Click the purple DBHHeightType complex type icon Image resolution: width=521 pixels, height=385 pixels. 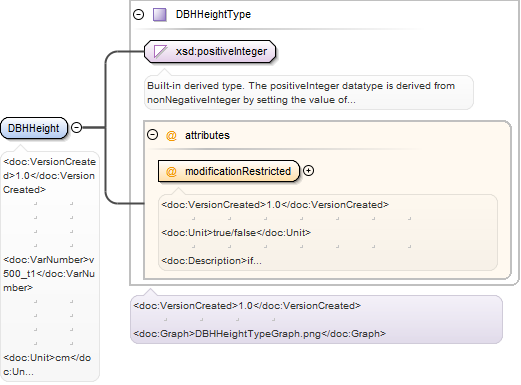(x=160, y=15)
